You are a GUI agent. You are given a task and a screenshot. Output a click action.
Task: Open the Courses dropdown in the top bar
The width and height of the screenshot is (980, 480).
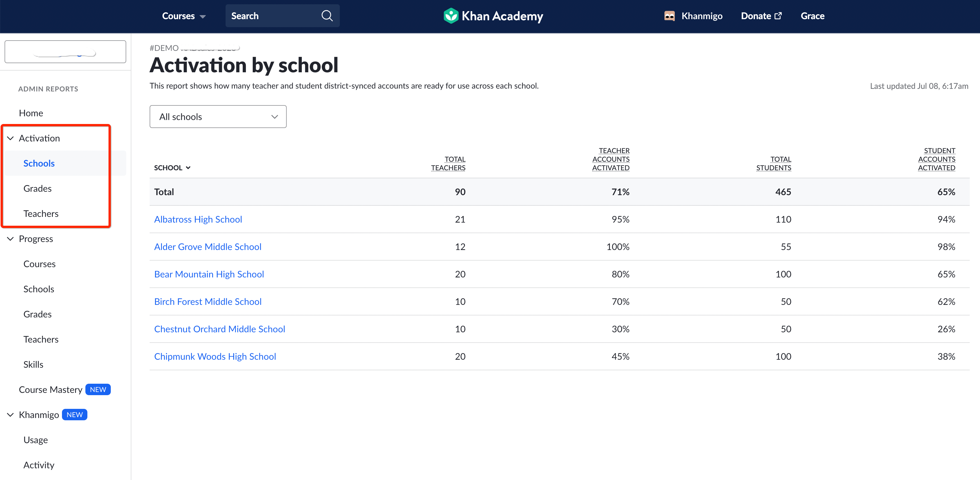[184, 16]
